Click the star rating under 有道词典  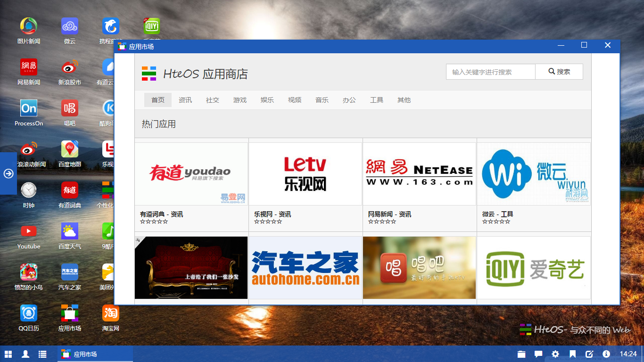(154, 221)
